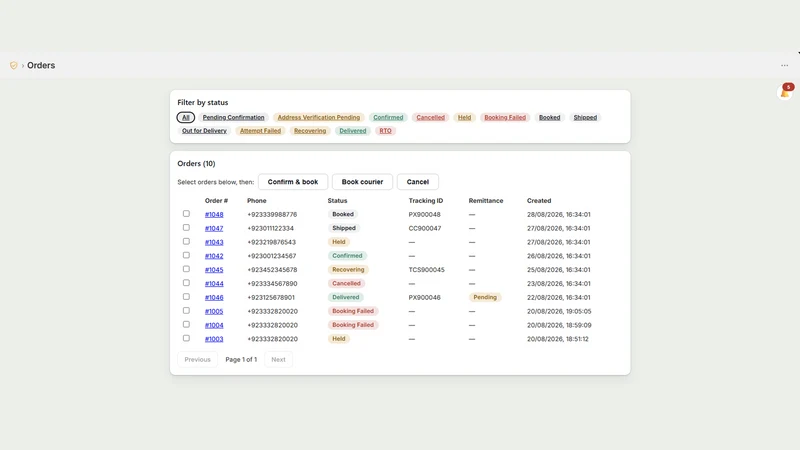Click the Tracking ID column header
The height and width of the screenshot is (450, 800).
[x=426, y=201]
